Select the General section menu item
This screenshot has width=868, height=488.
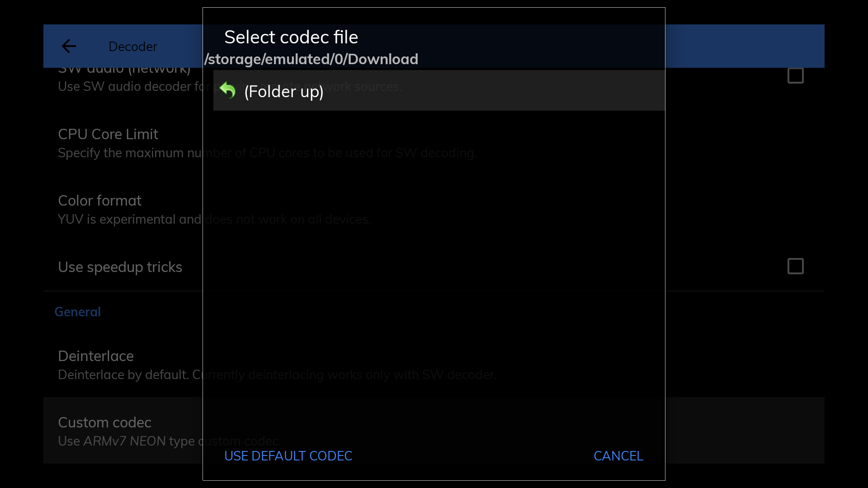pos(77,311)
